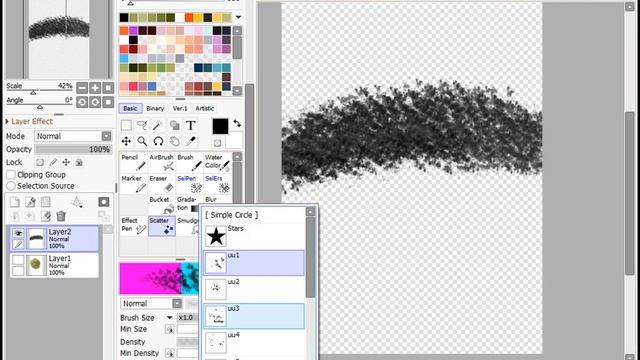
Task: Select the Hand pan tool
Action: pyautogui.click(x=174, y=141)
